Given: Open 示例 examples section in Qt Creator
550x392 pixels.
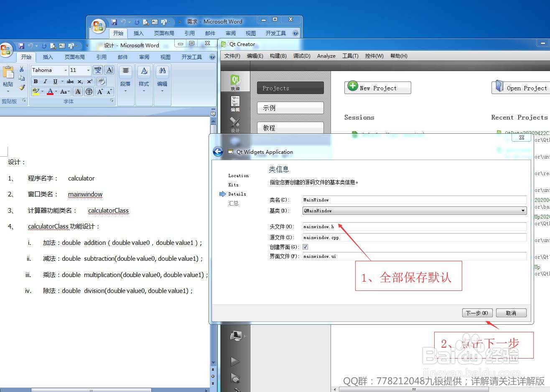Looking at the screenshot, I should pyautogui.click(x=290, y=108).
